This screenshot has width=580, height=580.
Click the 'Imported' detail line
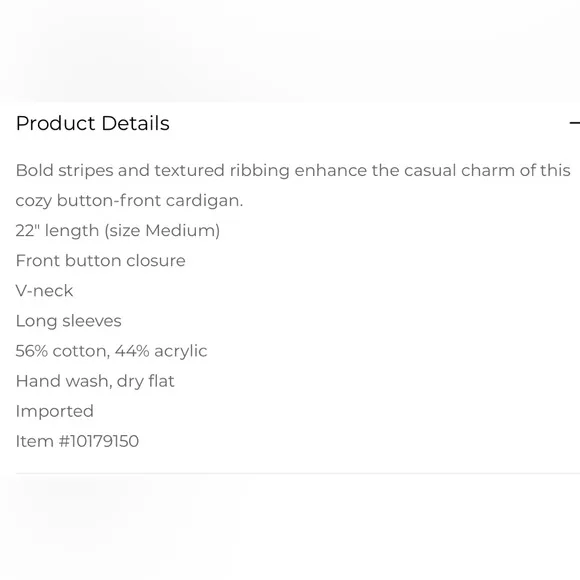click(55, 411)
